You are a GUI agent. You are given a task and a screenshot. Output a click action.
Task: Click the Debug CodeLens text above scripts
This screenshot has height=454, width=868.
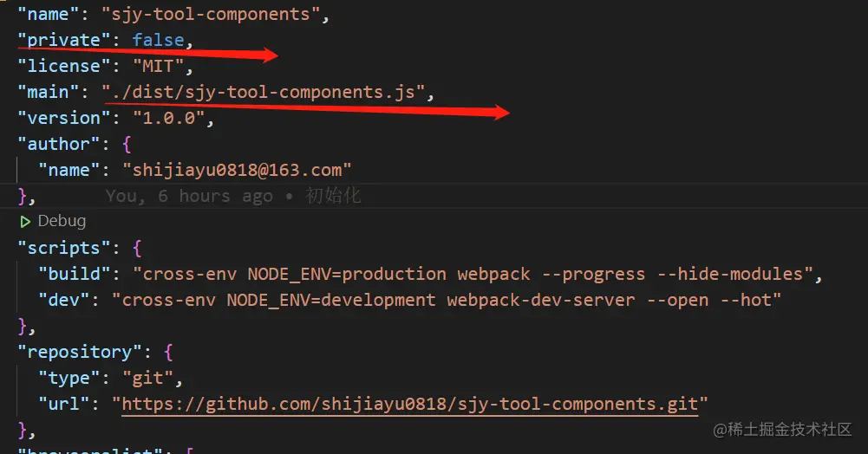[x=61, y=222]
